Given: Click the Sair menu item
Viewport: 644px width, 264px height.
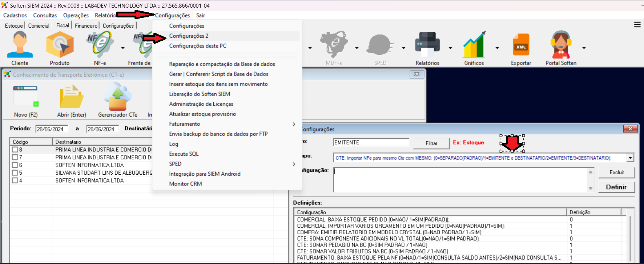Looking at the screenshot, I should [201, 15].
